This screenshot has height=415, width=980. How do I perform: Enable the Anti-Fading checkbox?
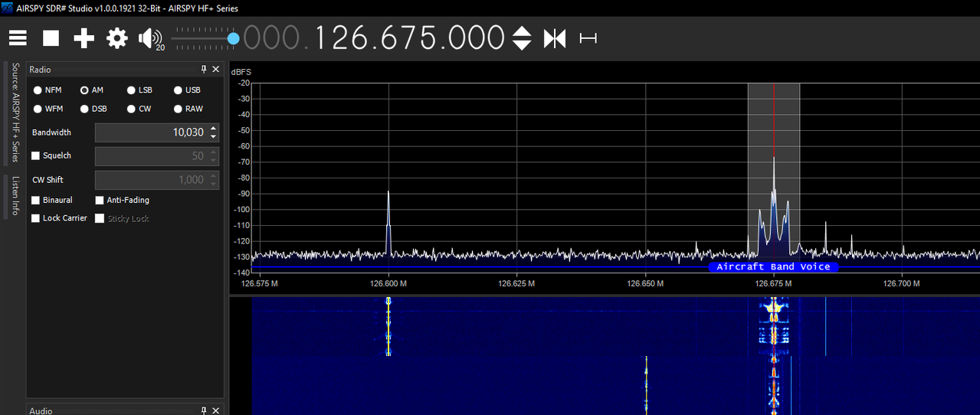[100, 200]
